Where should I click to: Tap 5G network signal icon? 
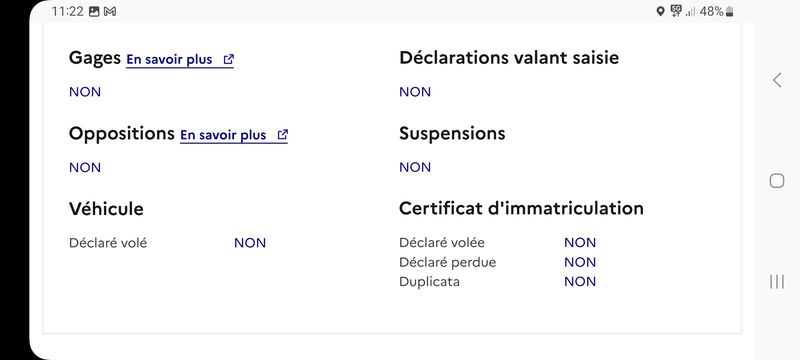coord(677,11)
